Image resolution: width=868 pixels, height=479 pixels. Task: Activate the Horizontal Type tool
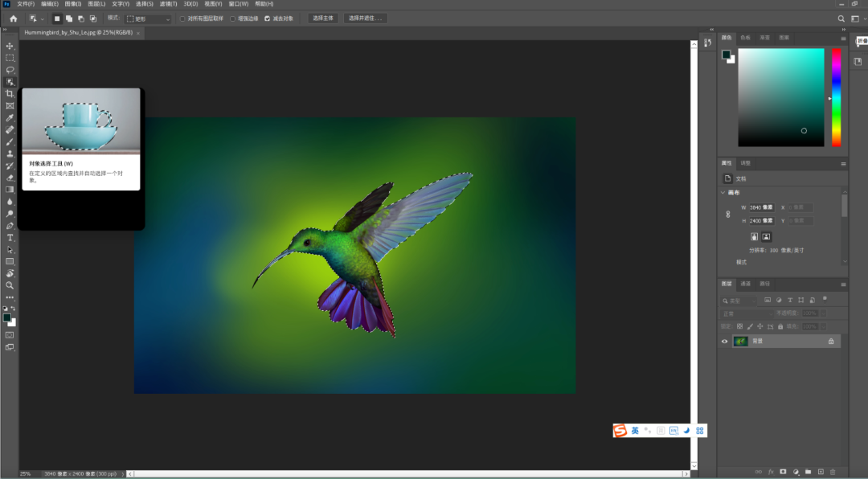pos(10,237)
